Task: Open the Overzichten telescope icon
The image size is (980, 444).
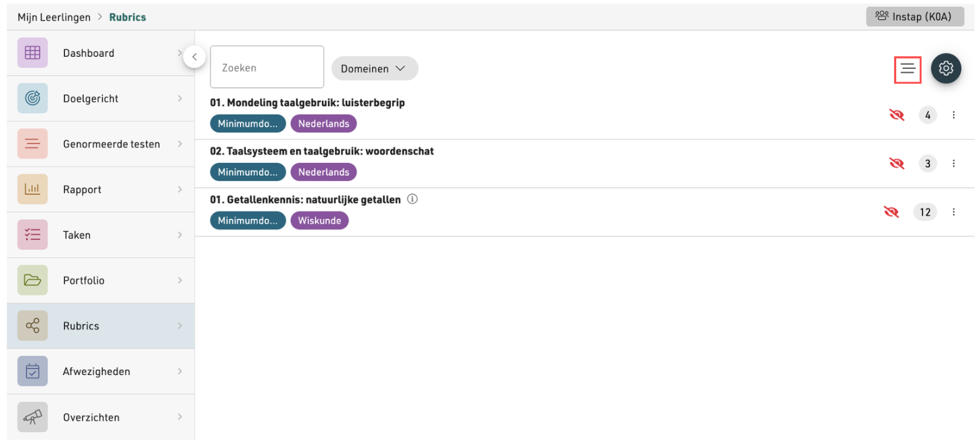Action: [x=32, y=417]
